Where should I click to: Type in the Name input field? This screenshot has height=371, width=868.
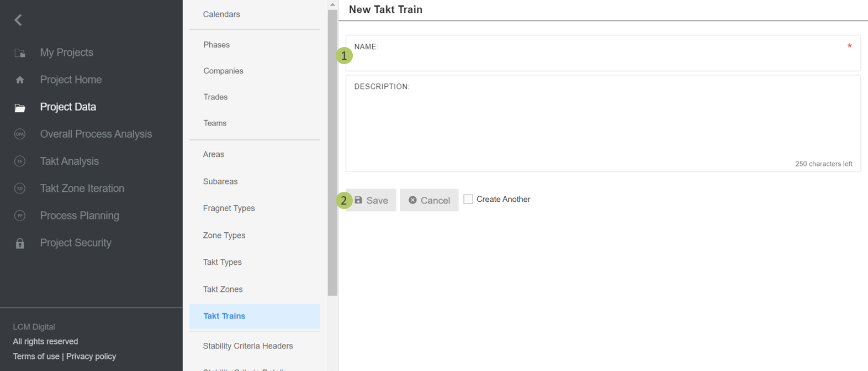[602, 58]
